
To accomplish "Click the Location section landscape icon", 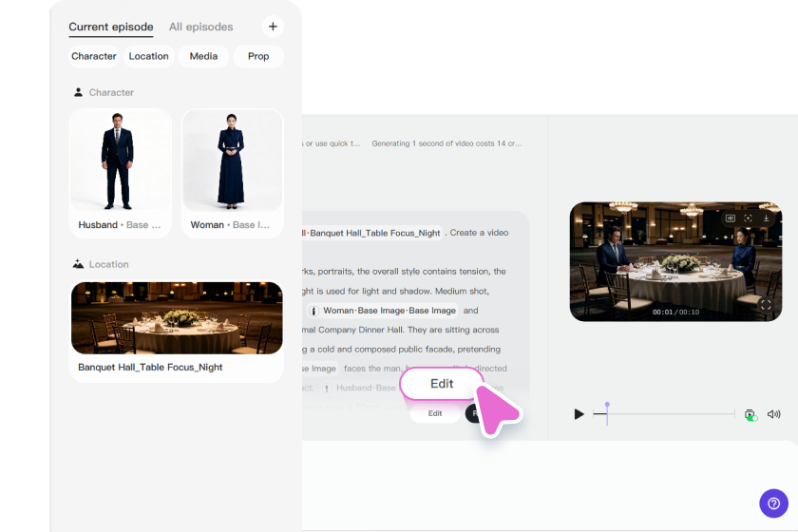I will point(78,264).
